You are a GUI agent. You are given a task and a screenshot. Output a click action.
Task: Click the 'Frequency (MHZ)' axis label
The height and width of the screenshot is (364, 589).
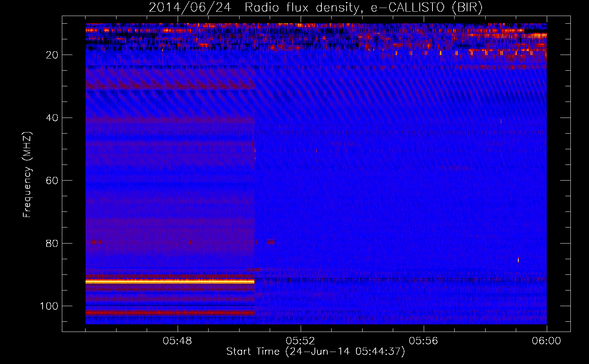27,175
